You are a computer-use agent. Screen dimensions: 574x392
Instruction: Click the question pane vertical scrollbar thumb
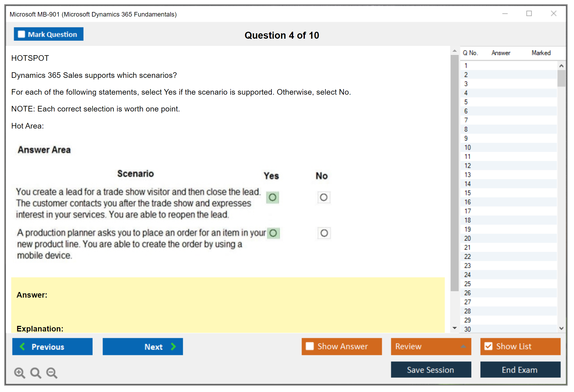(x=454, y=173)
